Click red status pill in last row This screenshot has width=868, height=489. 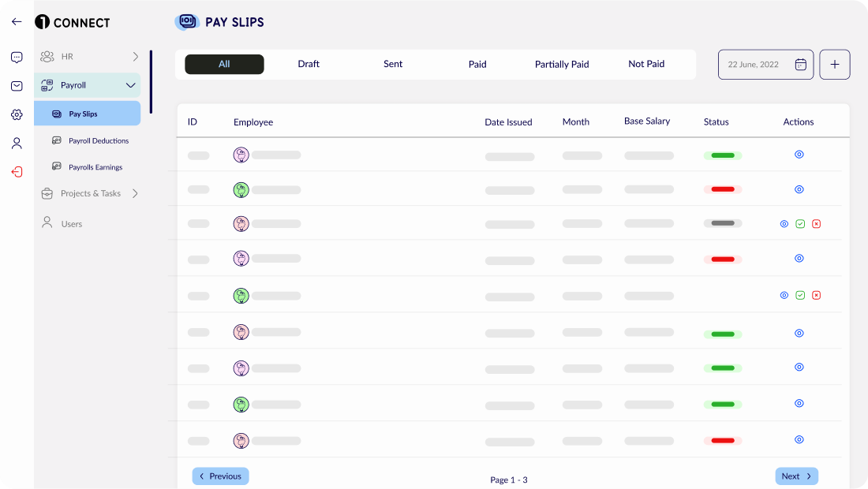[722, 441]
